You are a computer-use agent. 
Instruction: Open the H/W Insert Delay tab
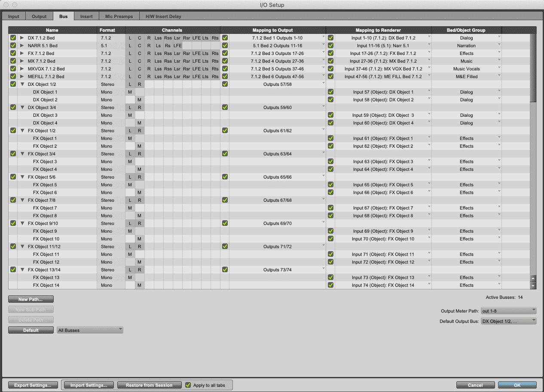[163, 16]
